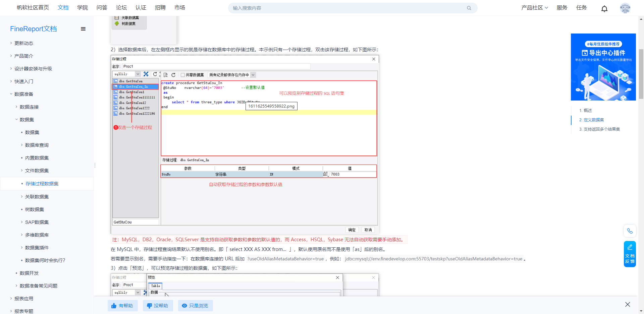Toggle the sidebar hamburger menu
Screen dimensions: 644x314
[83, 29]
